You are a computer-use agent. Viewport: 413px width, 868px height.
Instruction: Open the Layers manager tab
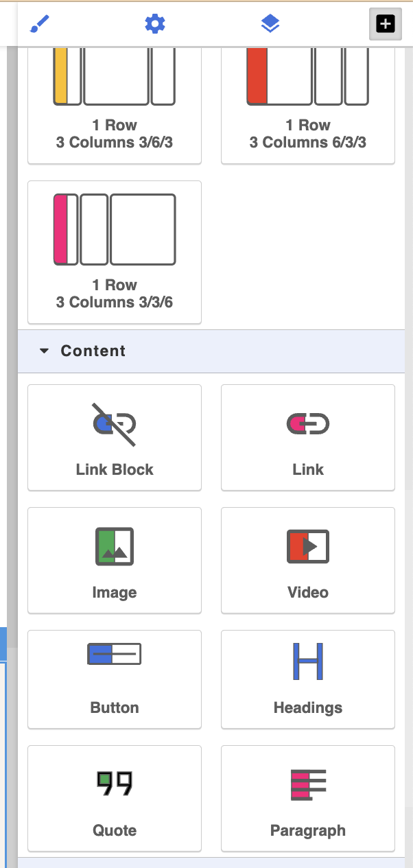(270, 25)
